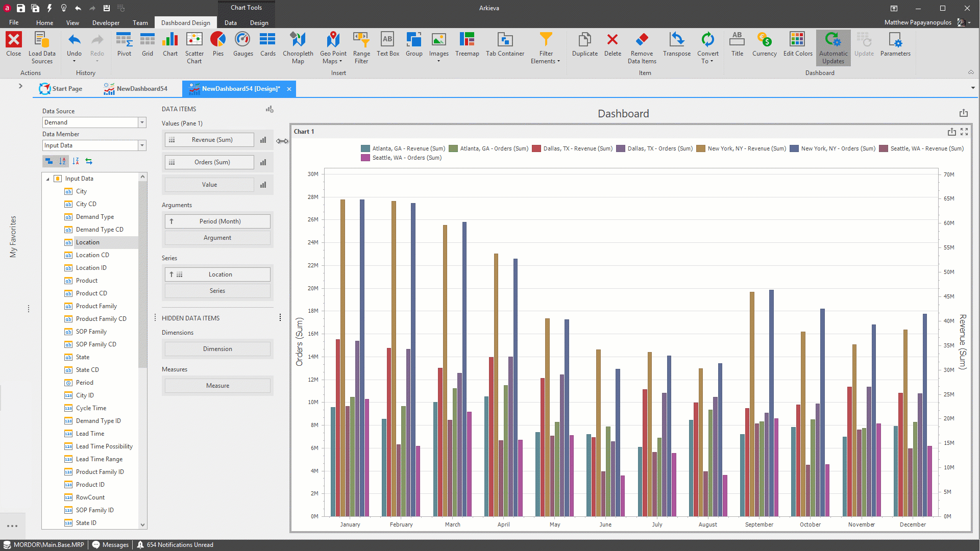980x551 pixels.
Task: Collapse the Input Data tree node
Action: 48,179
